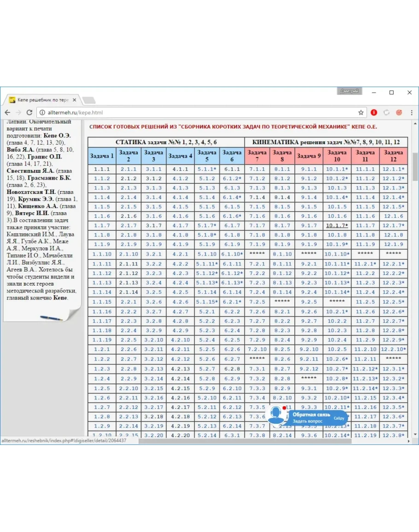
Task: Click the site info icon in address bar
Action: 42,112
